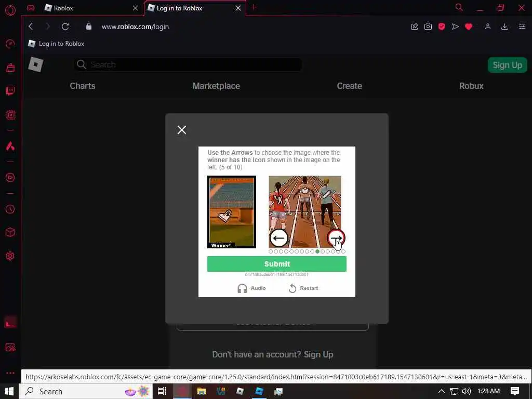The height and width of the screenshot is (399, 532).
Task: Open Task View on the taskbar
Action: 162,391
